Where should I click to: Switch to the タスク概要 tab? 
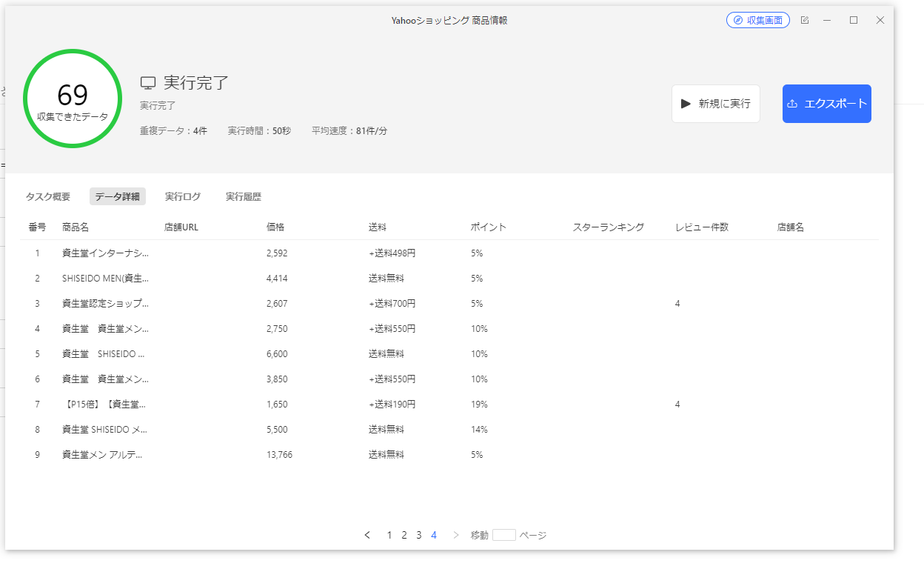(x=48, y=196)
